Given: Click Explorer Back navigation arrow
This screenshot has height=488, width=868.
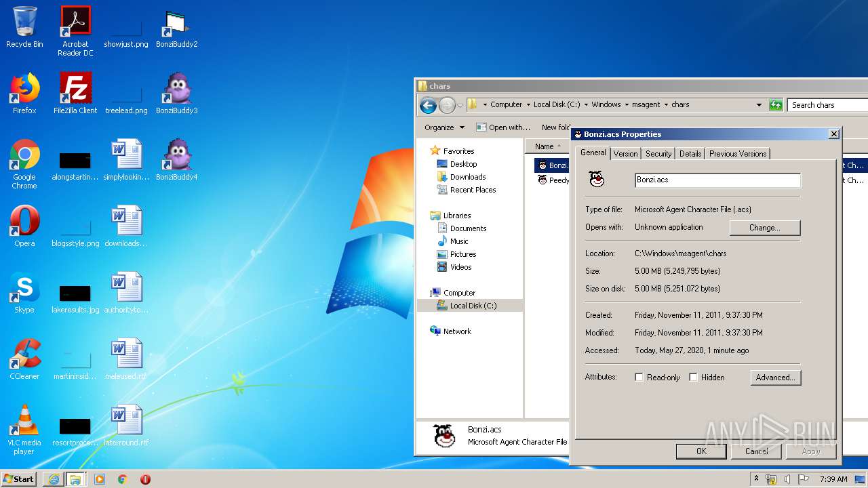Looking at the screenshot, I should pos(428,105).
